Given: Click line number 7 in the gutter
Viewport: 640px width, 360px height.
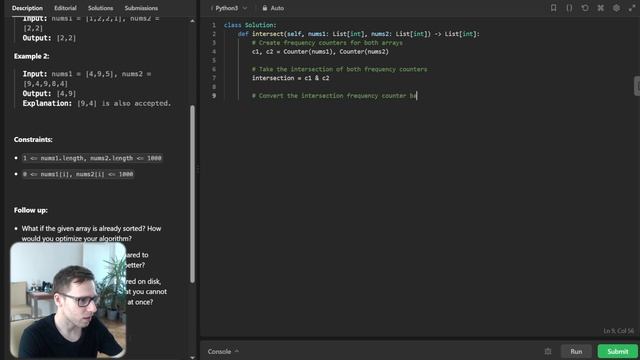Looking at the screenshot, I should [x=213, y=78].
